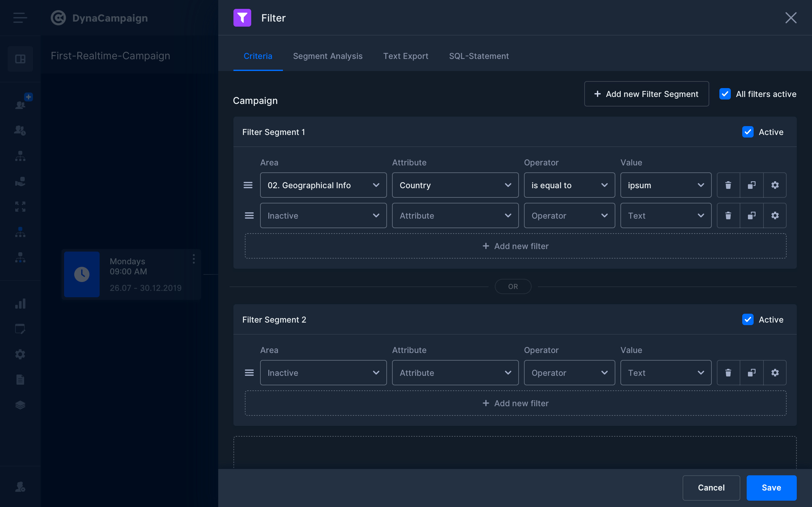Click the Mondays clock schedule icon

(x=82, y=274)
